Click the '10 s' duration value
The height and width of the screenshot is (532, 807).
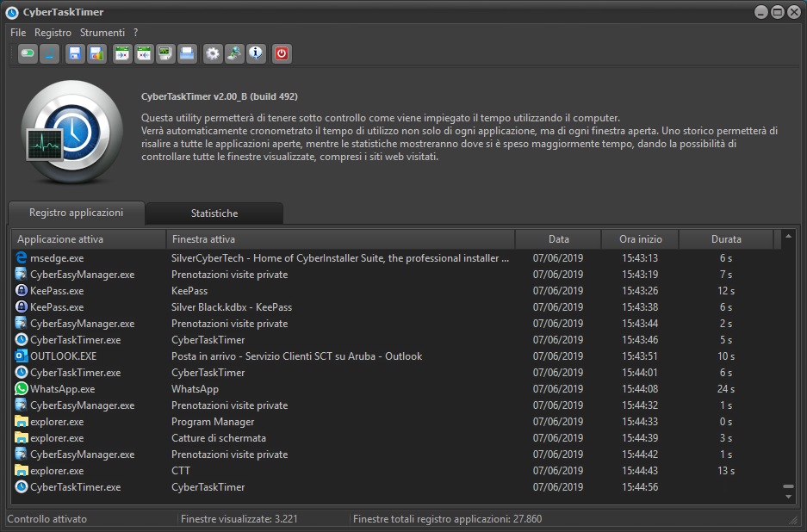coord(726,356)
